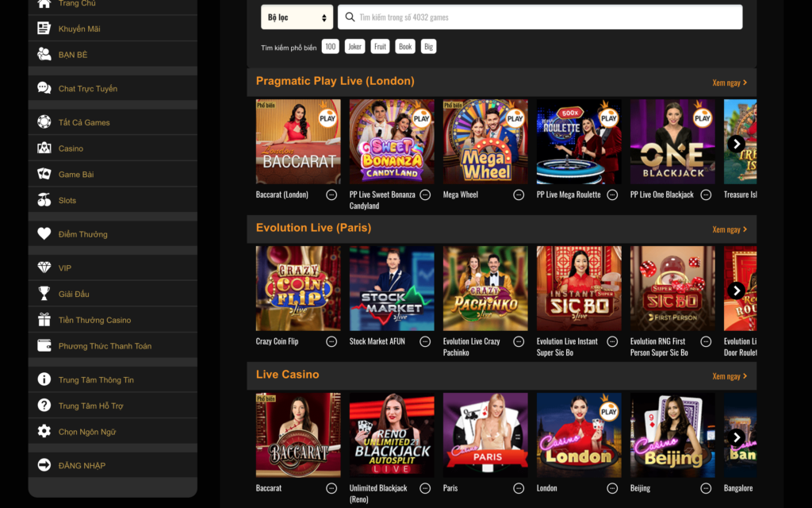Open options beside Evolution Live Instant Super Sic Bo
Screen dimensions: 812x508
point(612,341)
